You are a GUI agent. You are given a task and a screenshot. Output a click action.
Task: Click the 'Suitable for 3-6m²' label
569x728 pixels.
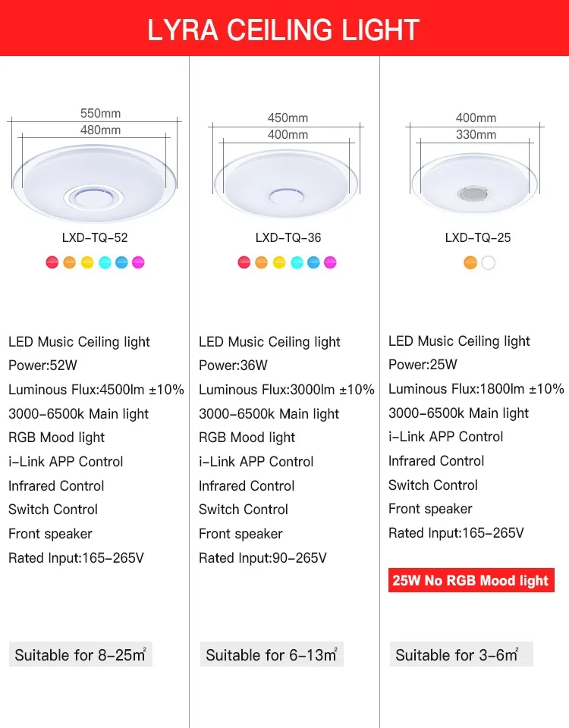click(461, 654)
